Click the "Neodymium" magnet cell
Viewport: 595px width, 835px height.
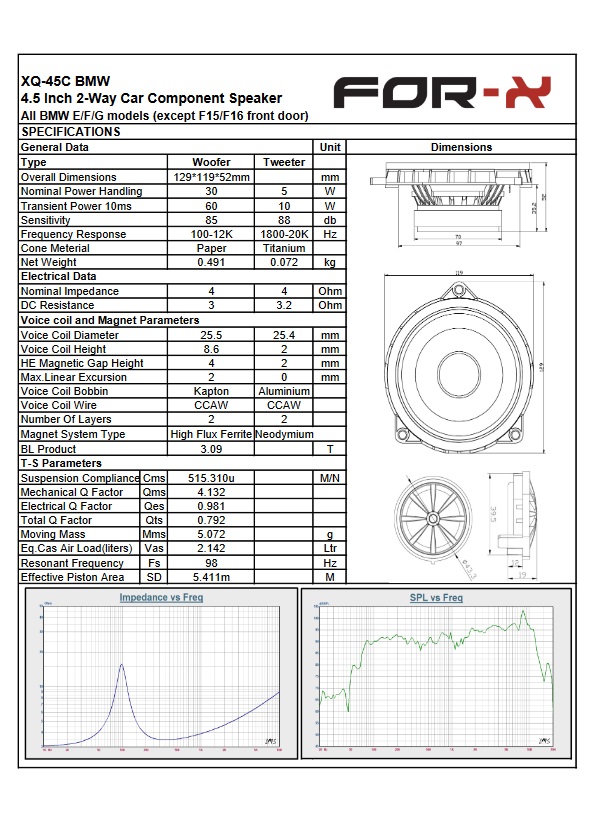tap(284, 434)
